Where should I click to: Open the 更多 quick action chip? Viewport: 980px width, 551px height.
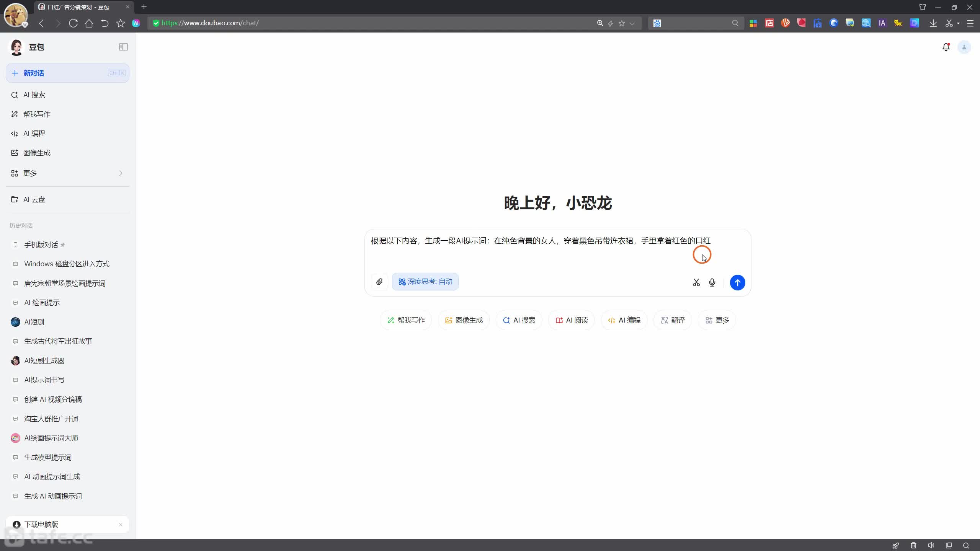click(x=717, y=320)
